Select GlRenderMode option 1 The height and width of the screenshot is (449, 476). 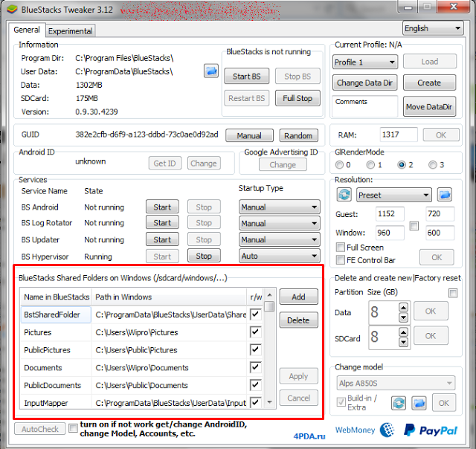(370, 165)
